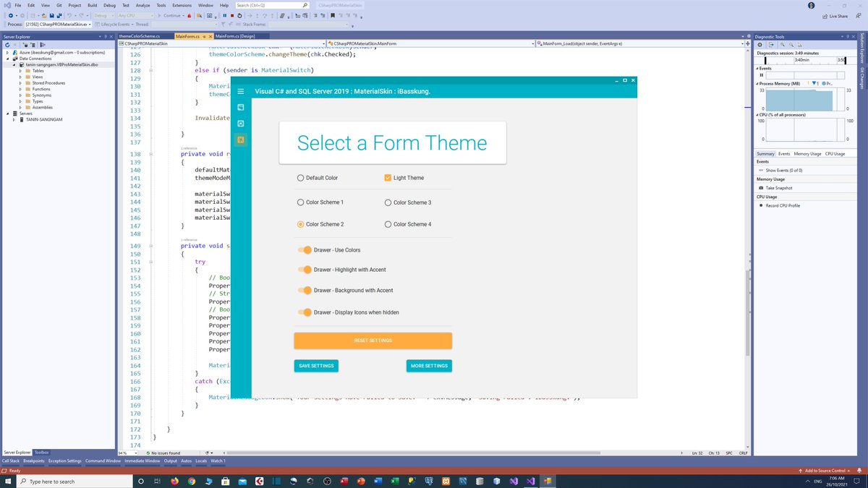Click the Zoom Out icon in Diagnostic Tools

point(791,45)
